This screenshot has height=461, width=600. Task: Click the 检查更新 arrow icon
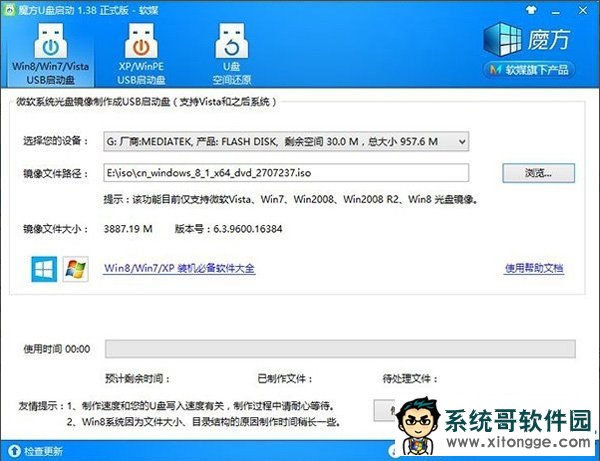(14, 451)
